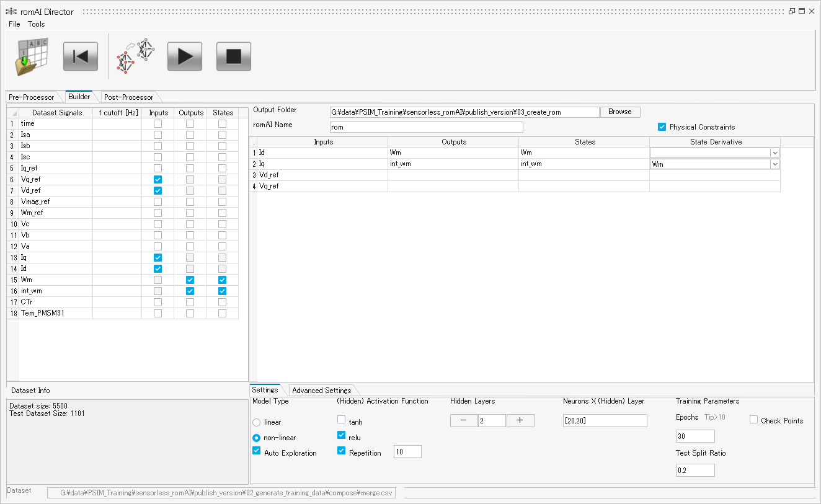Select the non-linear model type radio button
821x504 pixels.
(x=257, y=438)
